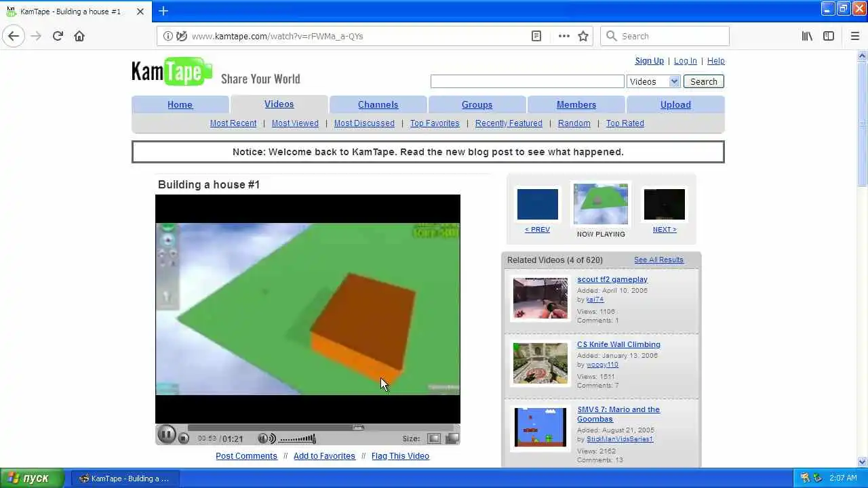The width and height of the screenshot is (868, 488).
Task: Go to the Members tab
Action: (576, 104)
